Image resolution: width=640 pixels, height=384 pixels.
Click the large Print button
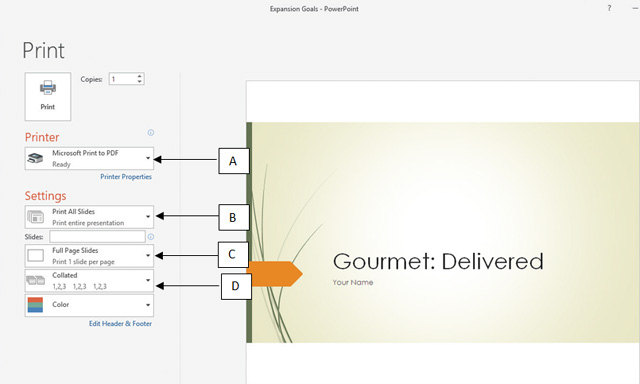pyautogui.click(x=48, y=97)
